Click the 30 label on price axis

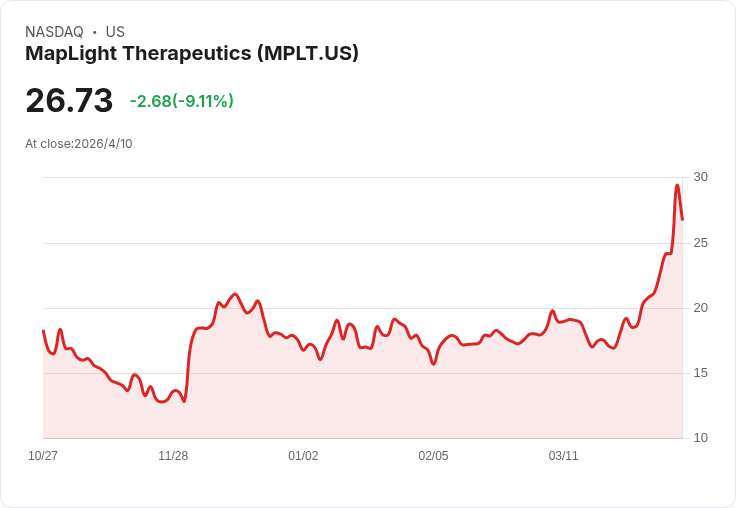tap(700, 177)
